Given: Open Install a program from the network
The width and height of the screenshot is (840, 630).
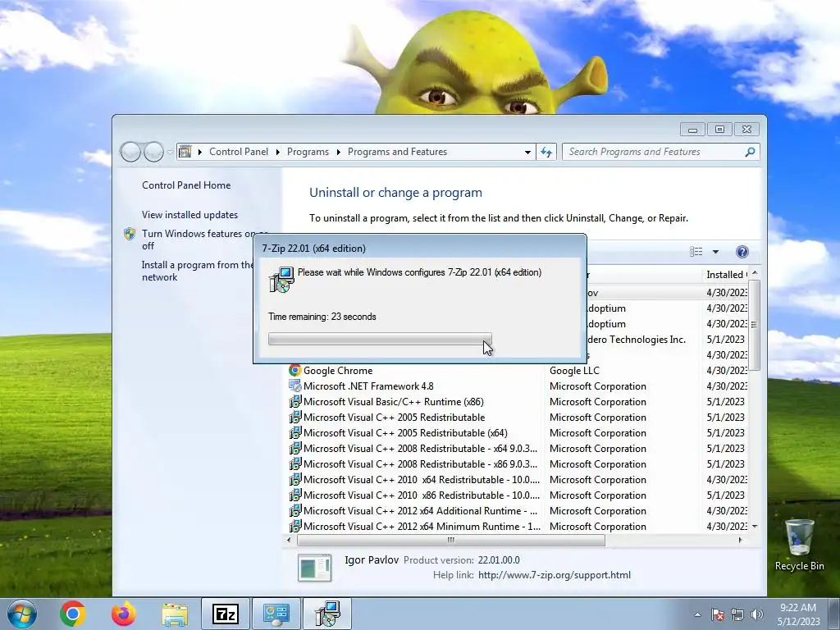Looking at the screenshot, I should coord(196,271).
